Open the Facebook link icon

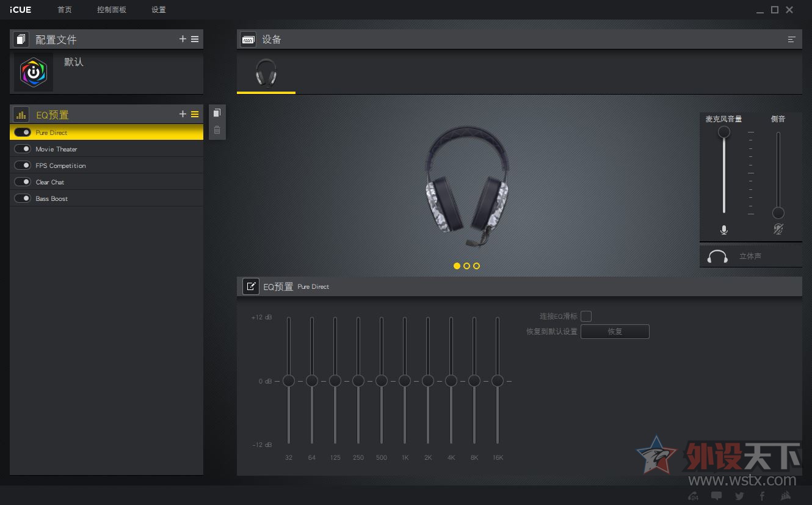click(762, 496)
